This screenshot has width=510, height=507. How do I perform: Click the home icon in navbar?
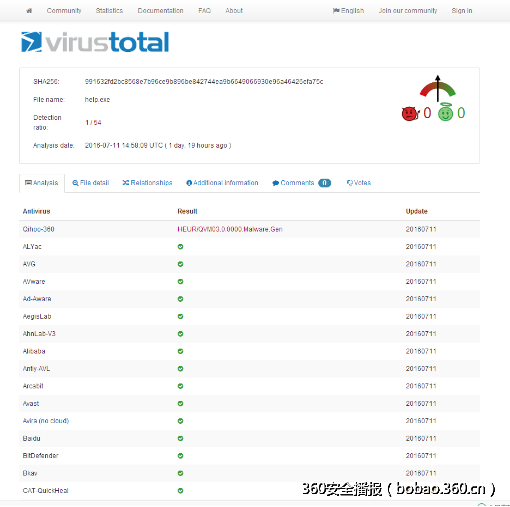[x=29, y=11]
